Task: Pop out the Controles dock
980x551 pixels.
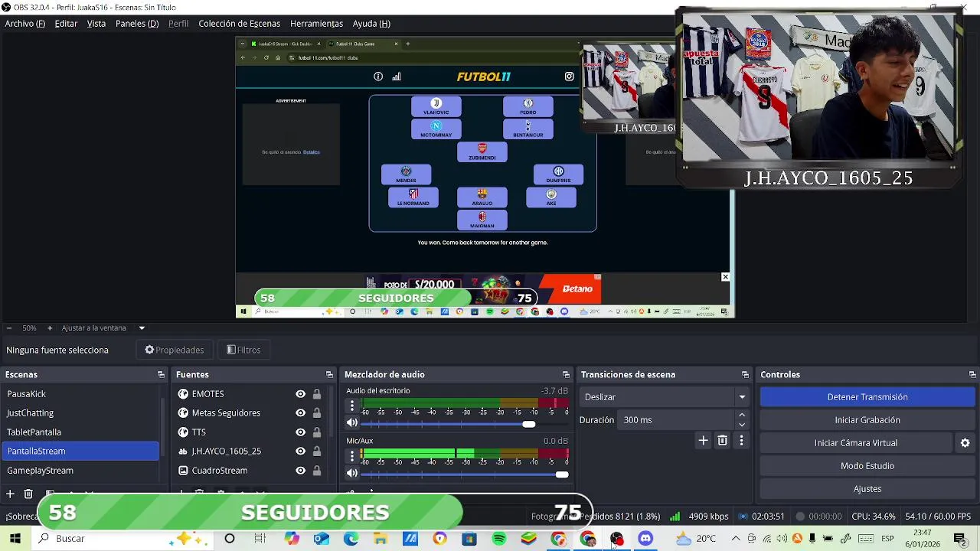Action: [972, 375]
